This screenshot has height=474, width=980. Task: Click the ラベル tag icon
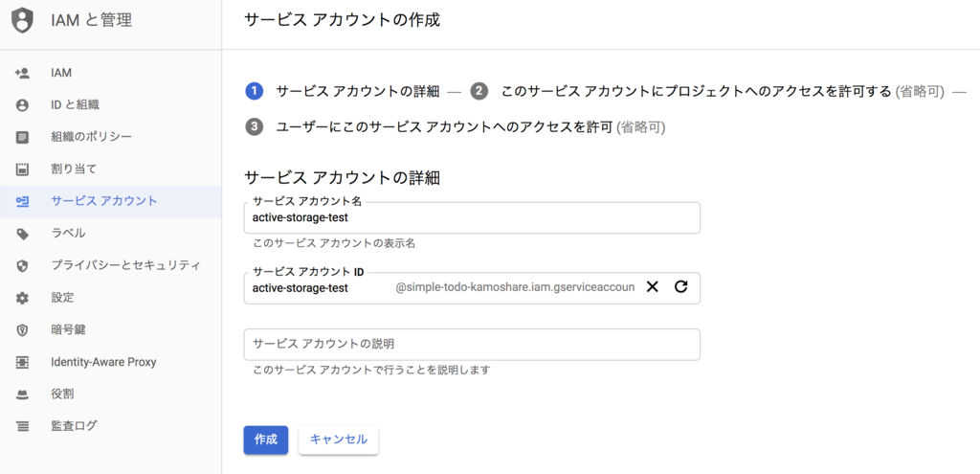(23, 234)
